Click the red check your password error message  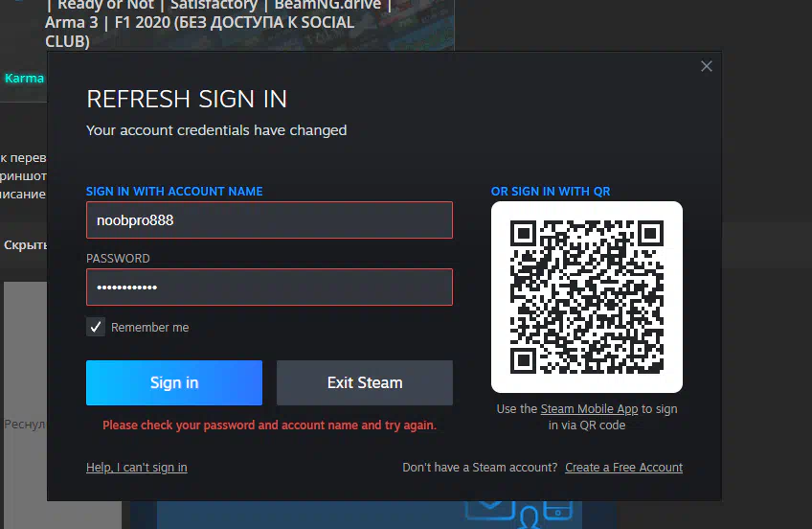click(x=269, y=425)
